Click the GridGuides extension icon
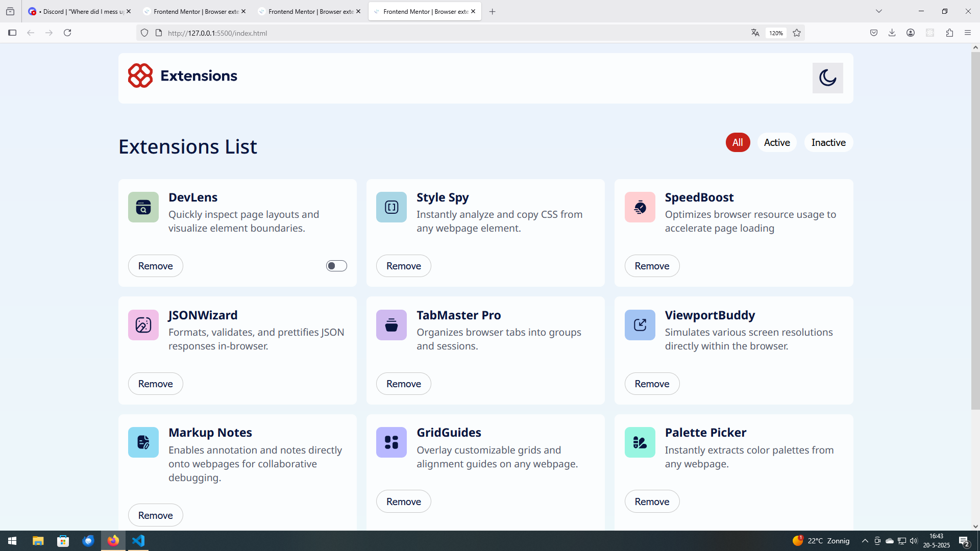980x551 pixels. click(391, 442)
